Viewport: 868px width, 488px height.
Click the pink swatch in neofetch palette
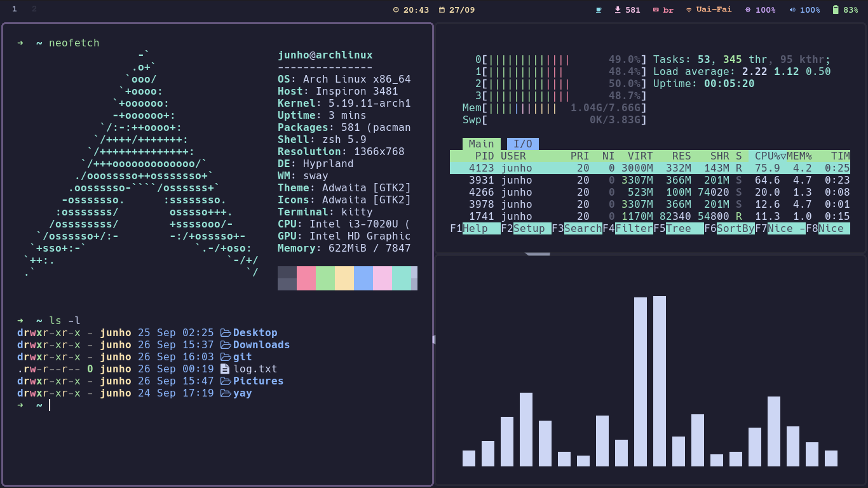tap(306, 278)
